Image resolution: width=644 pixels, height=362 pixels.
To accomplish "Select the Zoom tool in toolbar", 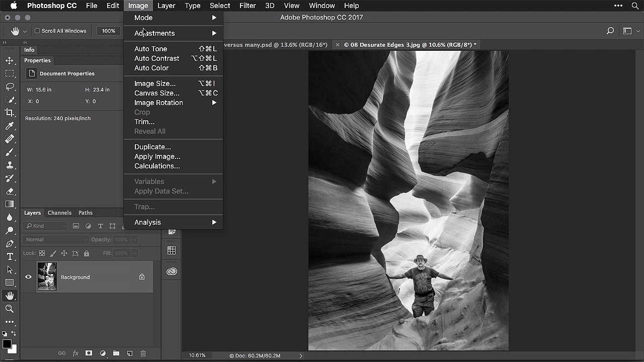I will point(10,309).
